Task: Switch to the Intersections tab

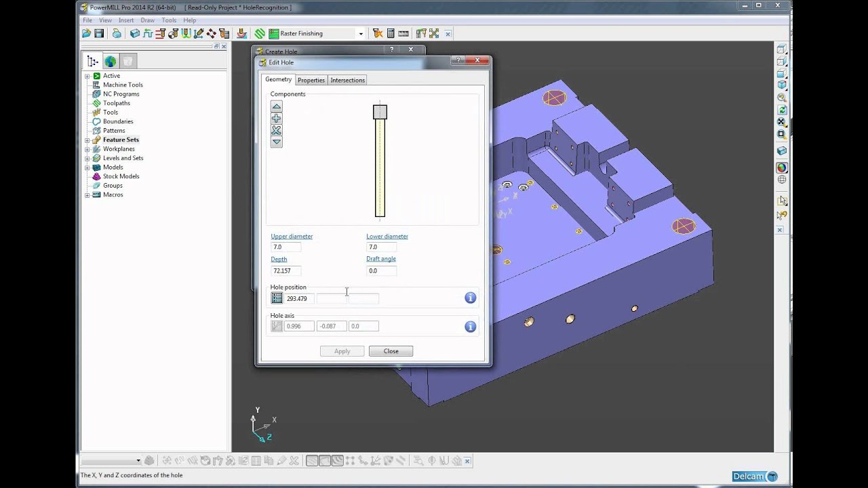Action: [x=347, y=80]
